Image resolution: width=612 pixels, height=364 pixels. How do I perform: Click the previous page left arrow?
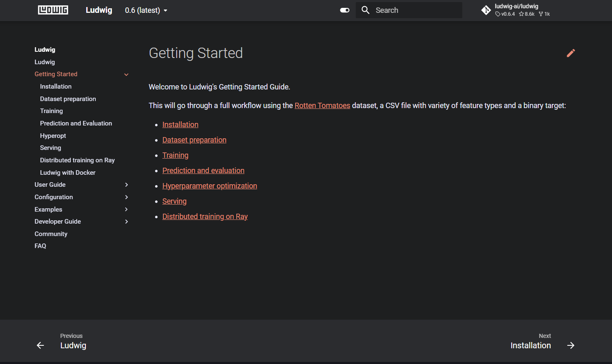click(x=40, y=345)
